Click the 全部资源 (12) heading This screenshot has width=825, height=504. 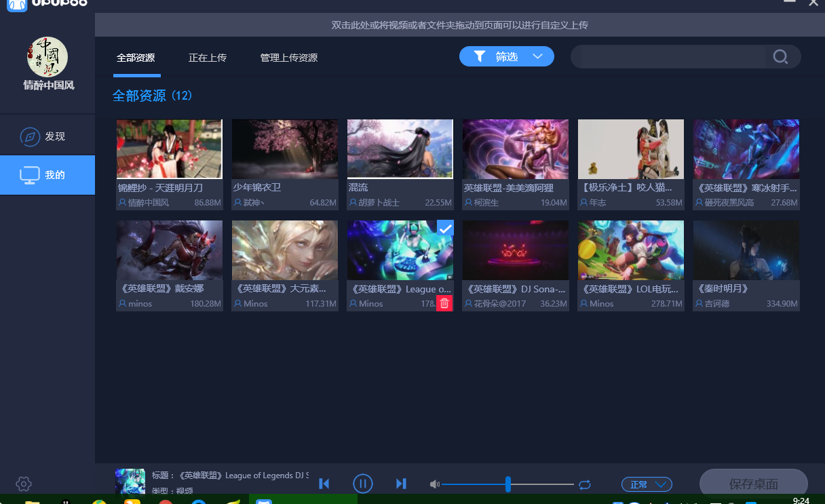coord(153,96)
